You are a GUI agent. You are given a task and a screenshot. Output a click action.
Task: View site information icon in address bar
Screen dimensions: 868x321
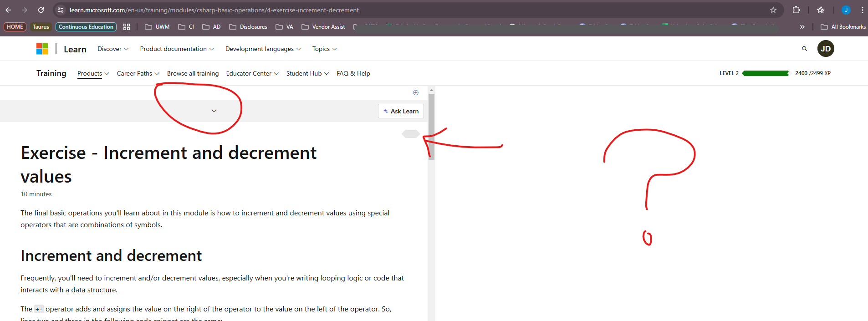[61, 10]
